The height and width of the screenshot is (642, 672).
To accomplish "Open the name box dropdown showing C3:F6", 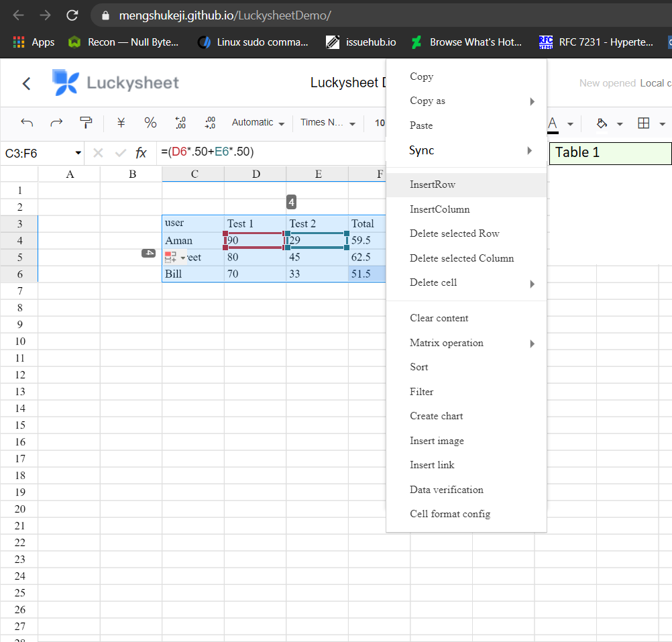I will (78, 153).
